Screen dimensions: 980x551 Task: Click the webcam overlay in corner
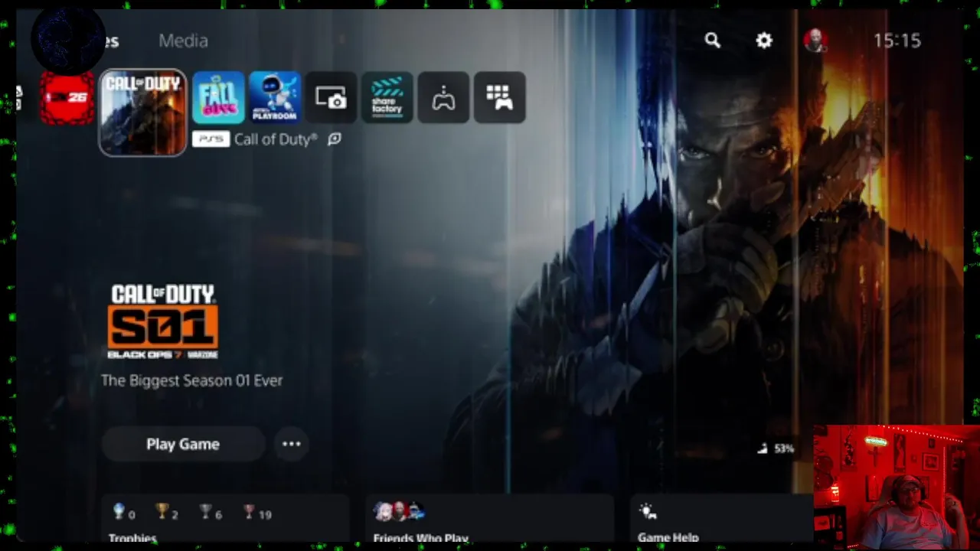pos(897,487)
